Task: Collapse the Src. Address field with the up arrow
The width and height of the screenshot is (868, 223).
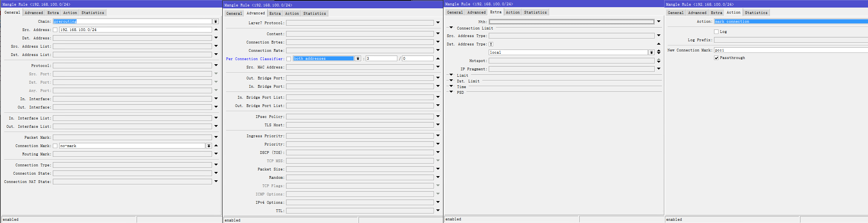Action: point(216,29)
